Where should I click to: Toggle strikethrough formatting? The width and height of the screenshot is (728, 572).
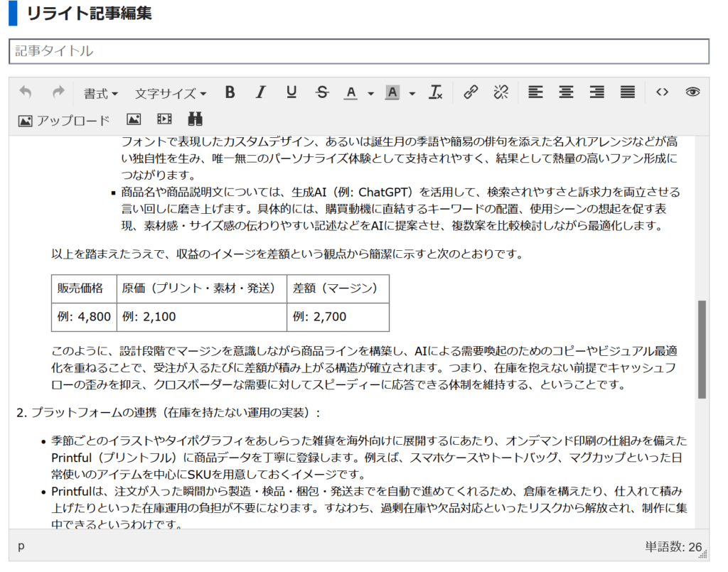(x=322, y=92)
